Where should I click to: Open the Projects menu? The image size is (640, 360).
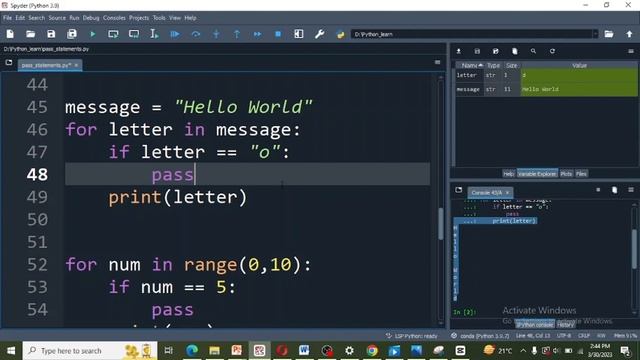click(139, 18)
